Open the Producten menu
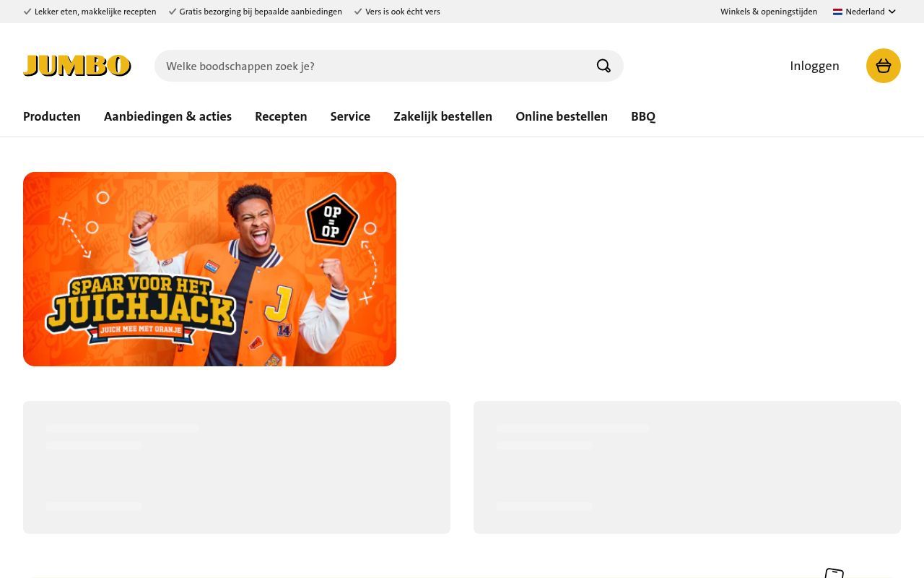Screen dimensions: 924x578 click(52, 116)
